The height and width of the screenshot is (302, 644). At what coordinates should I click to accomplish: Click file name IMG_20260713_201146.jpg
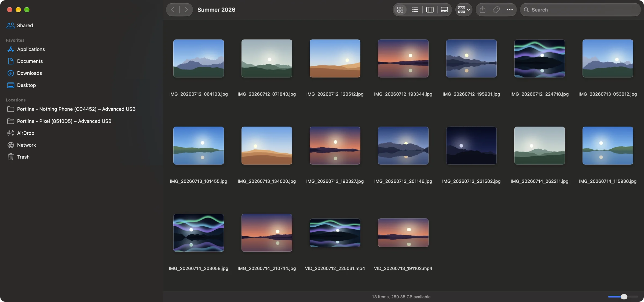tap(403, 181)
